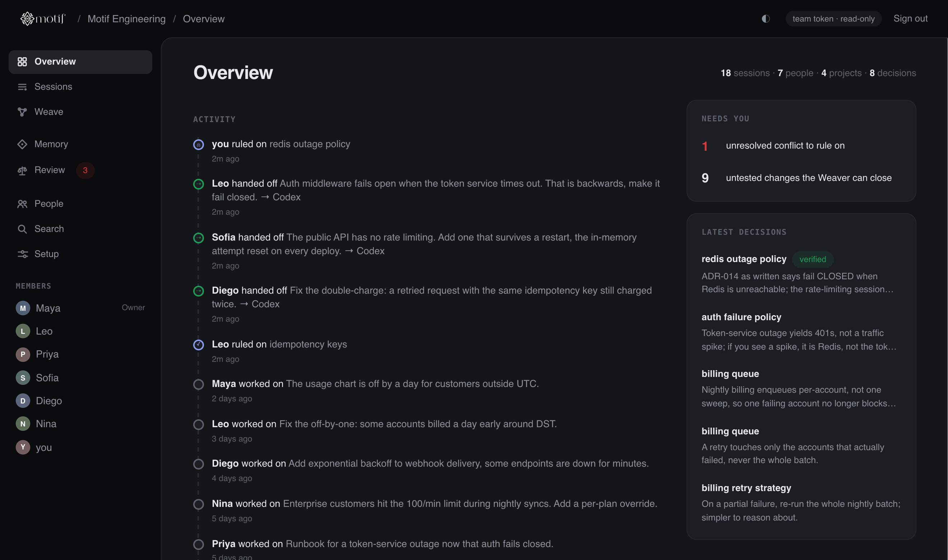The width and height of the screenshot is (948, 560).
Task: Select member Diego in Members list
Action: (x=80, y=401)
